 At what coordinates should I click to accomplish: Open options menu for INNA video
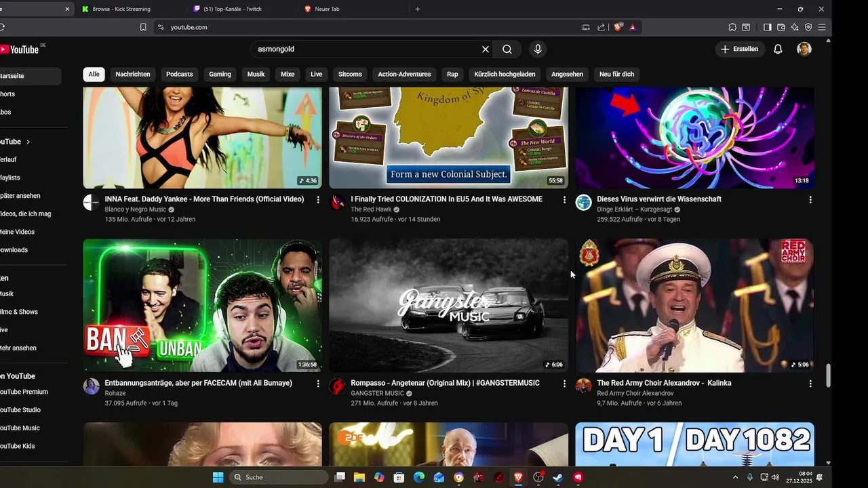318,200
